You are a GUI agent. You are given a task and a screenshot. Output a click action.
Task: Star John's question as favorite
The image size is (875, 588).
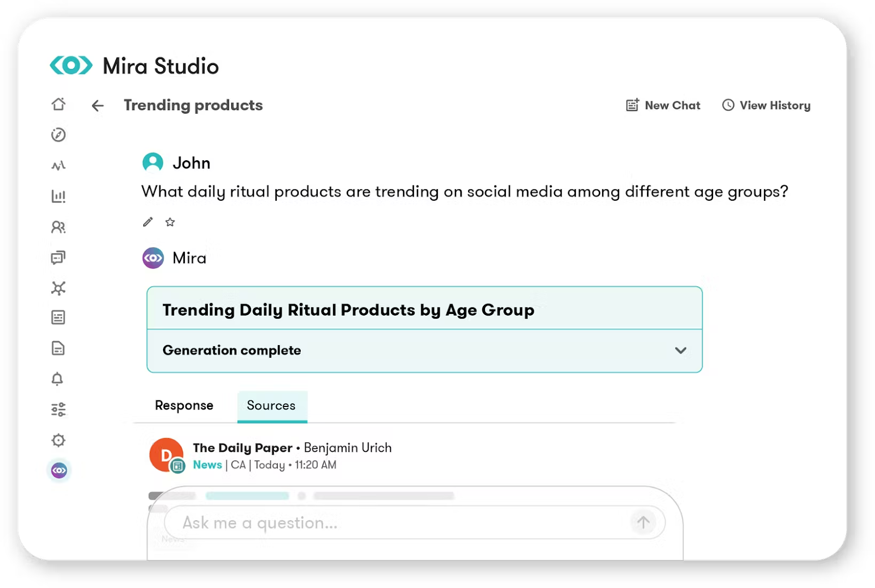pyautogui.click(x=170, y=222)
